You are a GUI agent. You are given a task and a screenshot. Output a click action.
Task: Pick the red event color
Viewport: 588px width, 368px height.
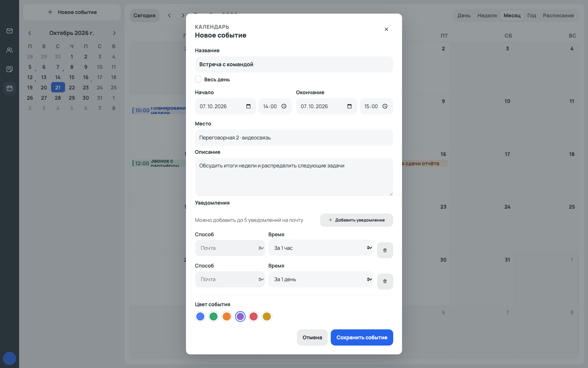(254, 316)
